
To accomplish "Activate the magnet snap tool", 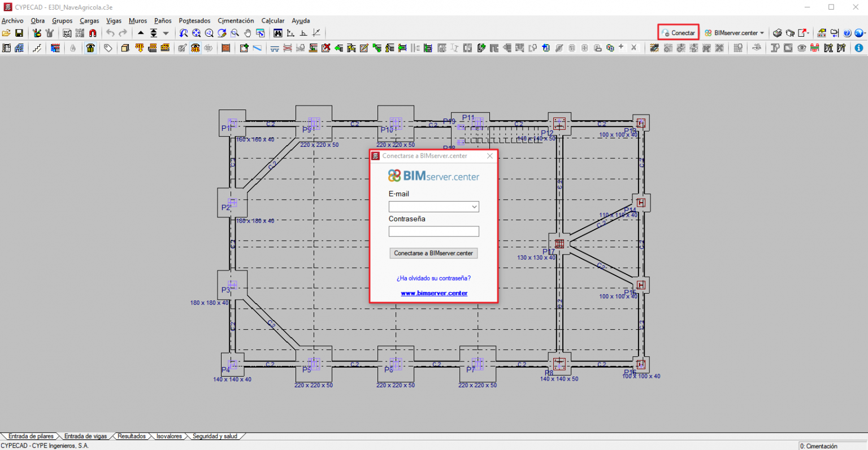I will (x=92, y=33).
